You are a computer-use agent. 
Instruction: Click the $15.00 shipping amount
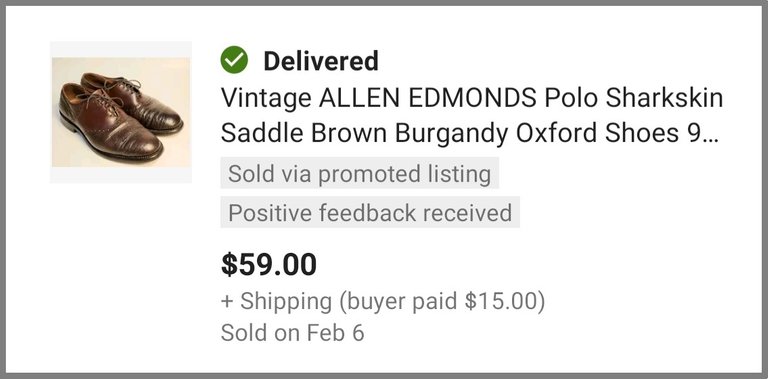coord(500,302)
